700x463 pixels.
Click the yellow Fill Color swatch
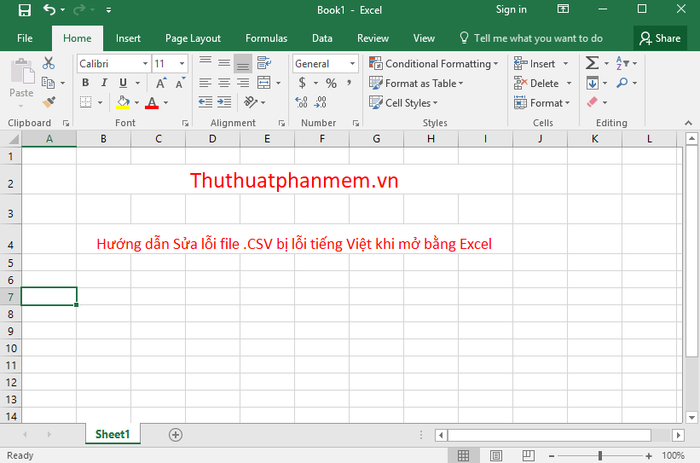[x=123, y=103]
